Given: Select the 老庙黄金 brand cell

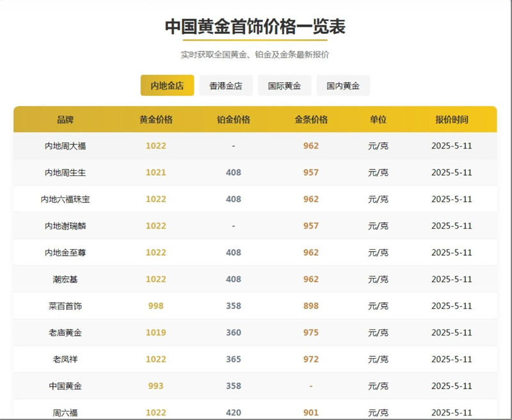Looking at the screenshot, I should pos(65,332).
